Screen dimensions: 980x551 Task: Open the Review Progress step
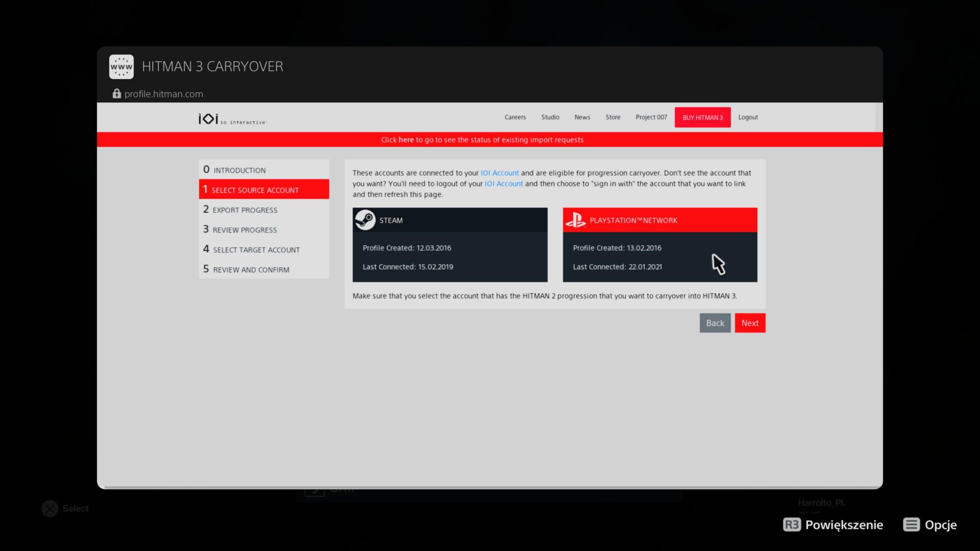[x=244, y=230]
